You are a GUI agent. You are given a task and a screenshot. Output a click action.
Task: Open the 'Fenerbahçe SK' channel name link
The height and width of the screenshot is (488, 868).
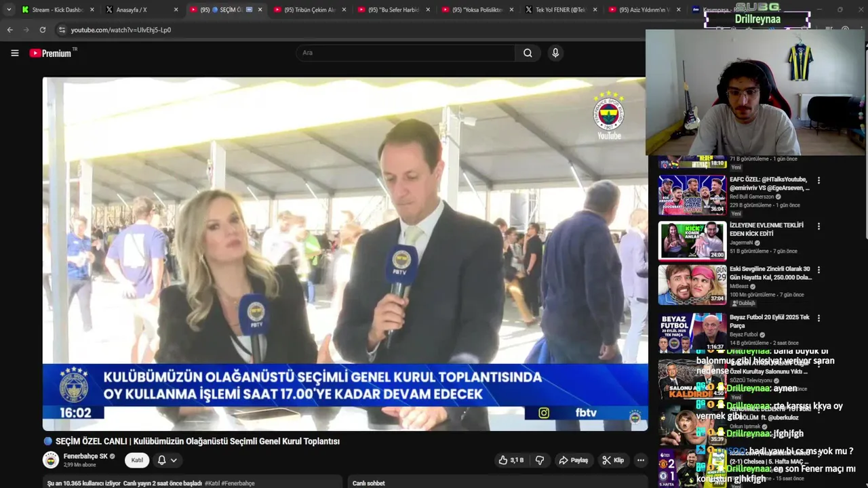(x=85, y=456)
